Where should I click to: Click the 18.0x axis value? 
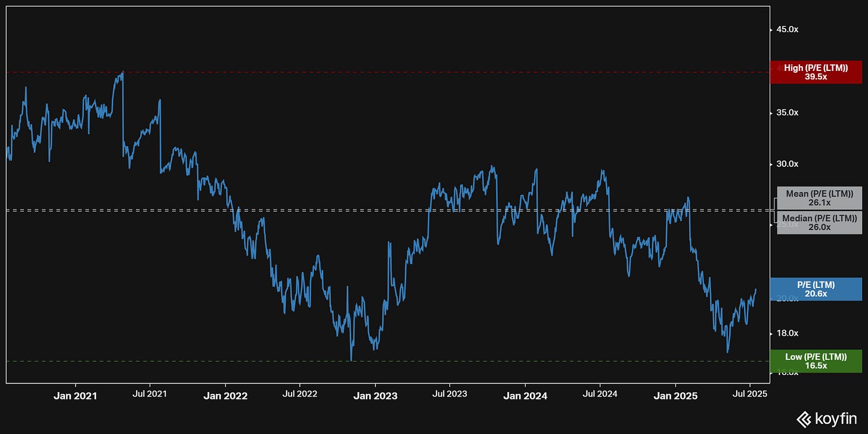pos(786,333)
